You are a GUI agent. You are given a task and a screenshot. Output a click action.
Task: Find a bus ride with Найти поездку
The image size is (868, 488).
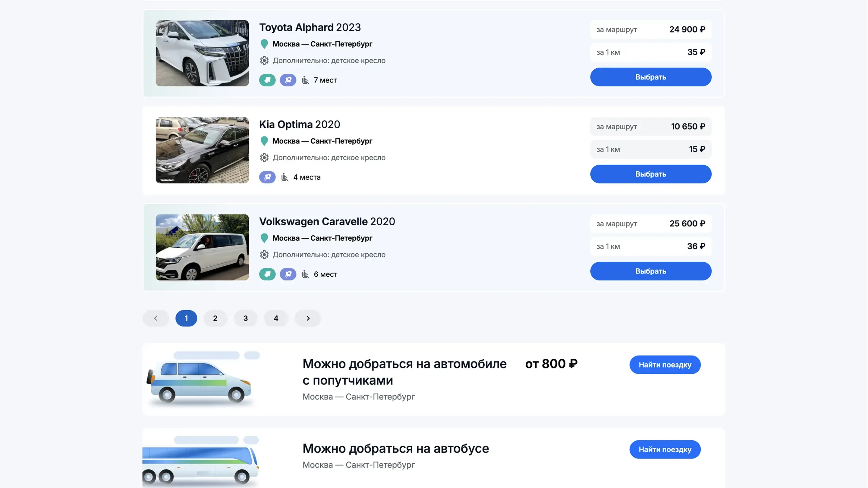[665, 449]
